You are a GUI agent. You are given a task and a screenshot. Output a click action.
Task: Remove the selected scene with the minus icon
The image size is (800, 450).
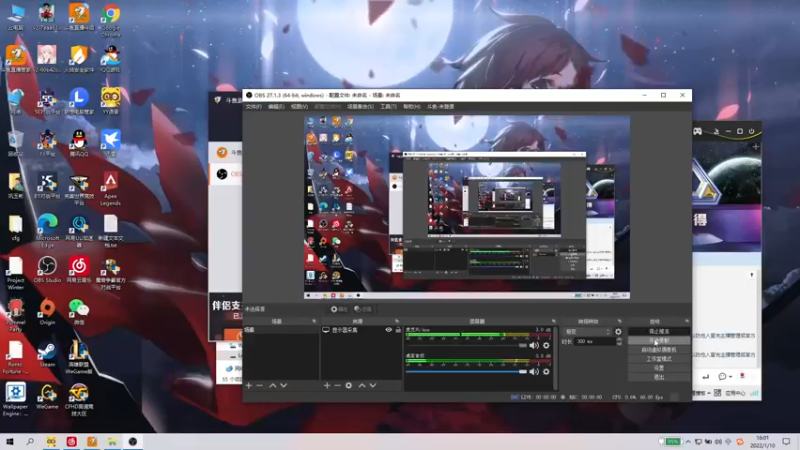260,386
